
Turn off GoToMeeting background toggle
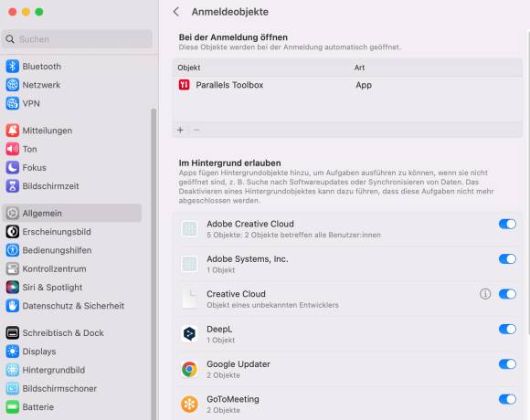(507, 399)
